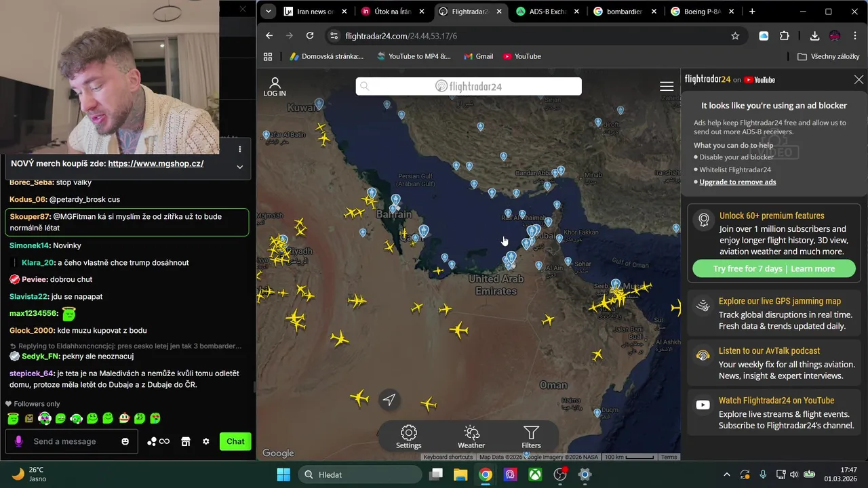Open the chat shop storefront icon
Viewport: 868px width, 488px height.
coord(185,441)
